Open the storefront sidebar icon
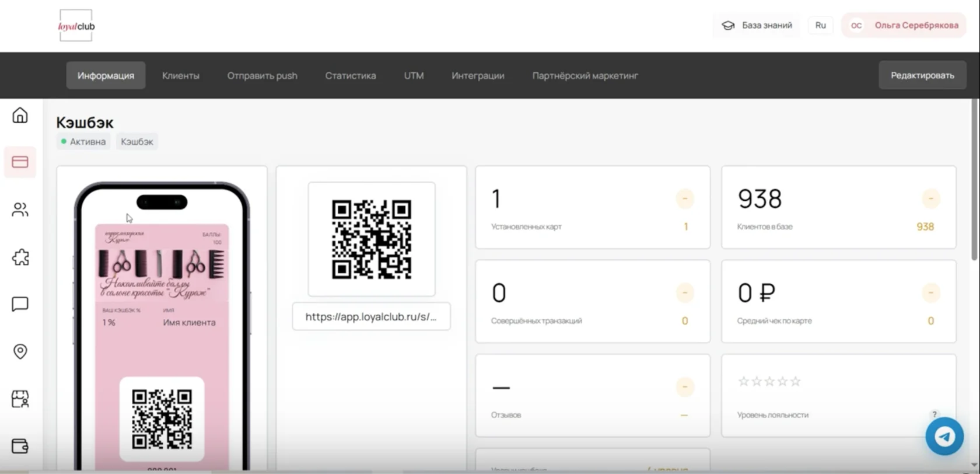 20,399
